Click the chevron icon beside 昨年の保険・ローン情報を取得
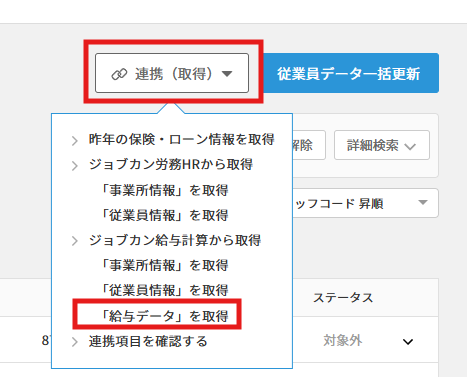467x377 pixels. point(75,141)
